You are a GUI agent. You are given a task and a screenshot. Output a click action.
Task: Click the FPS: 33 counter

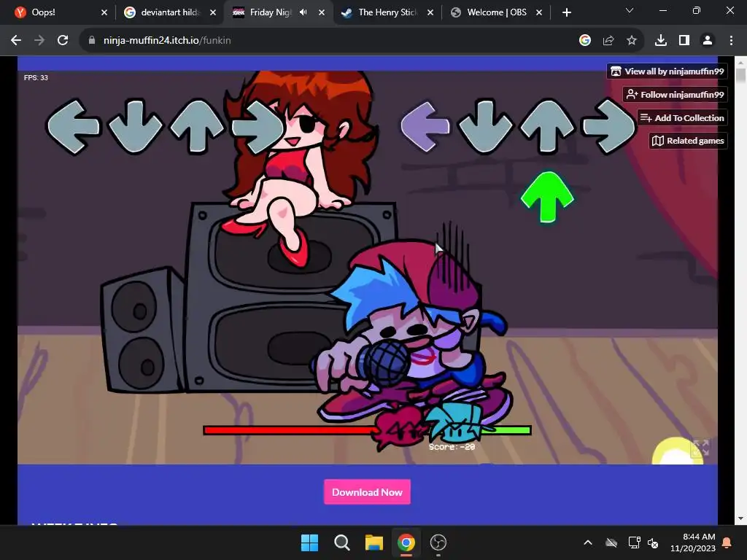coord(36,77)
